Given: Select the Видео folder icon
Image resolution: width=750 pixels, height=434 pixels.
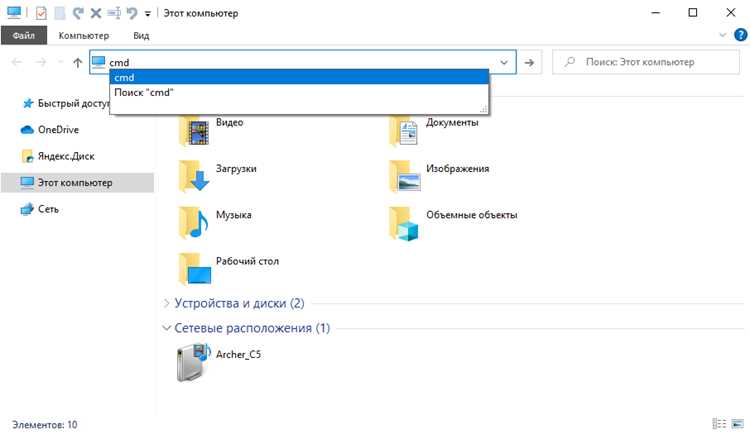Looking at the screenshot, I should tap(194, 130).
